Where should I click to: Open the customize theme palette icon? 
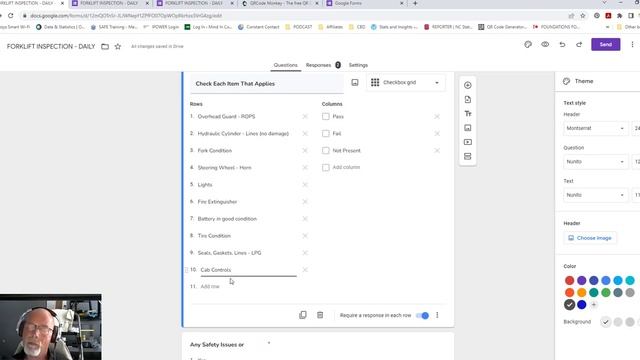528,44
